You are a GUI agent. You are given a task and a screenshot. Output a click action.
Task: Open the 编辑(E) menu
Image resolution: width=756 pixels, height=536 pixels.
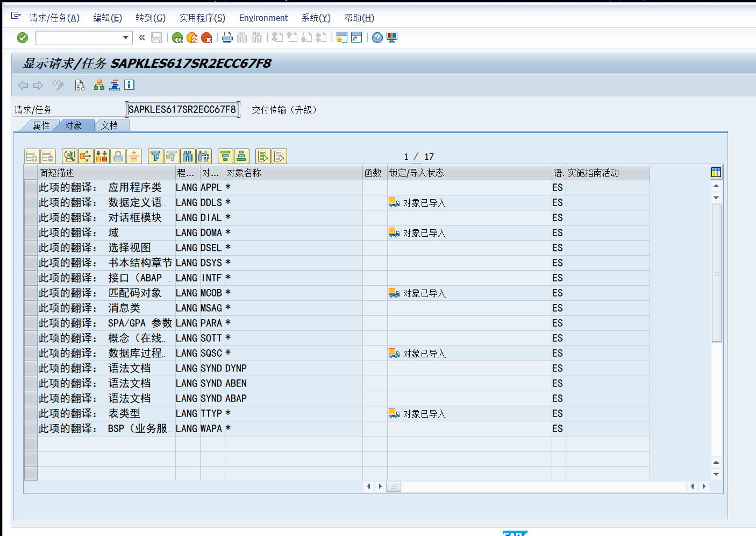pos(108,18)
